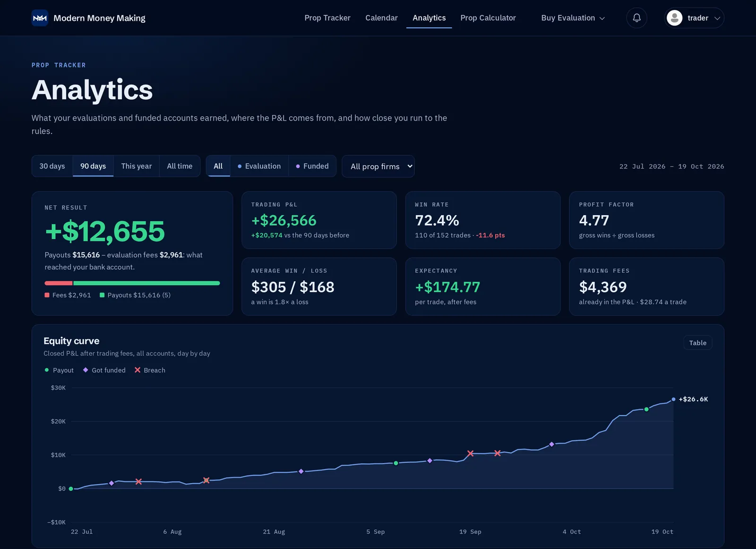The width and height of the screenshot is (756, 549).
Task: Click the fees and payouts progress bar
Action: [132, 283]
